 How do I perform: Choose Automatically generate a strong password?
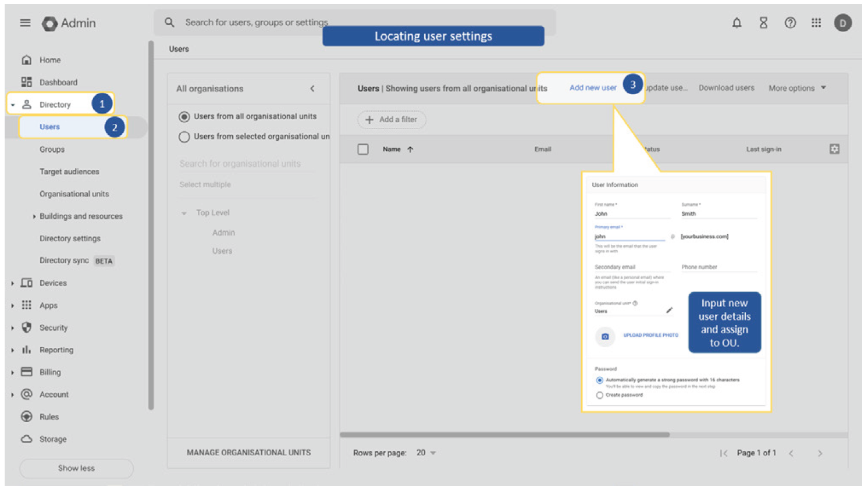599,380
